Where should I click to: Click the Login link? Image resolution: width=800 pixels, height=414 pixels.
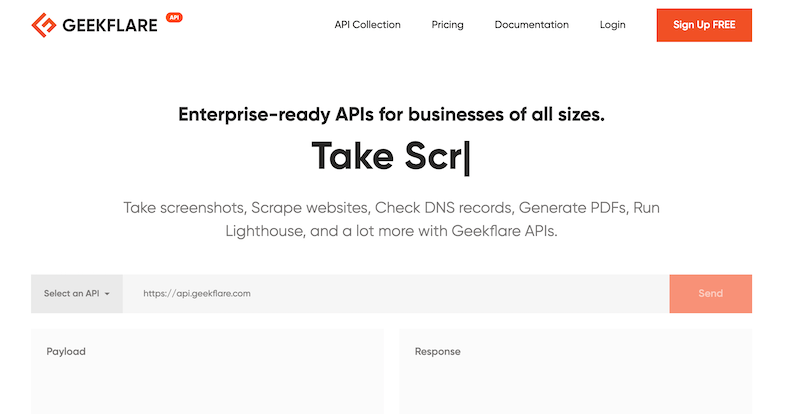pyautogui.click(x=612, y=25)
